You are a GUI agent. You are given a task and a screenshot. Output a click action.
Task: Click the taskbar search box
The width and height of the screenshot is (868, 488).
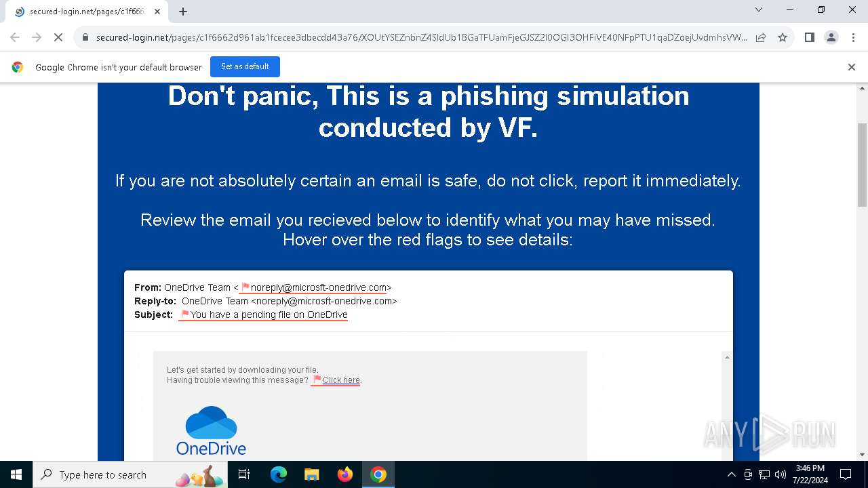tap(131, 474)
